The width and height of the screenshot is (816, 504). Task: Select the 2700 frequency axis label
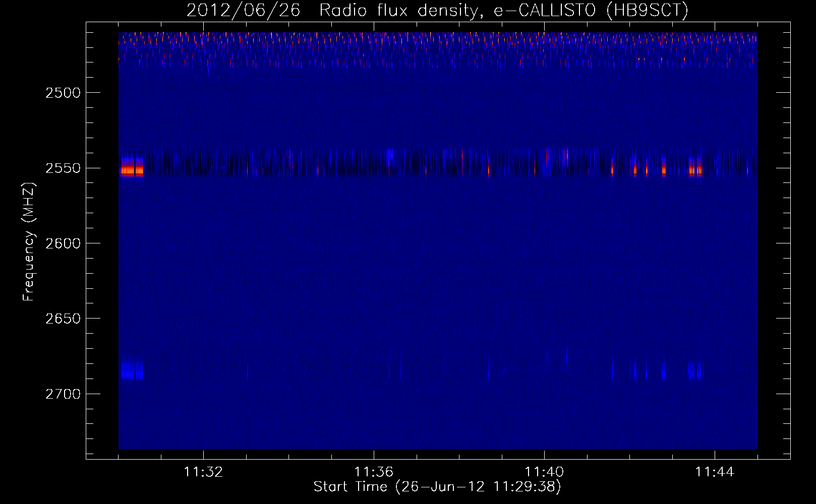(63, 394)
